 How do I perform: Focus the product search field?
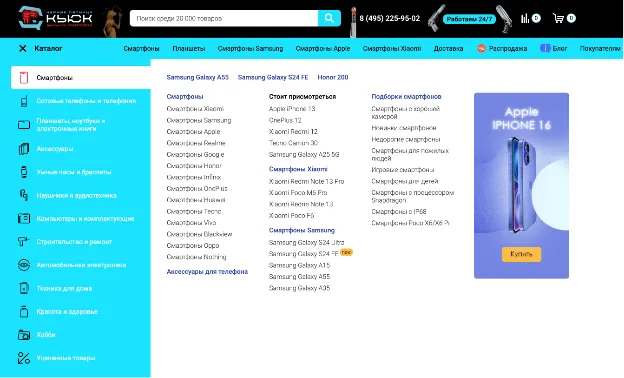tap(224, 18)
